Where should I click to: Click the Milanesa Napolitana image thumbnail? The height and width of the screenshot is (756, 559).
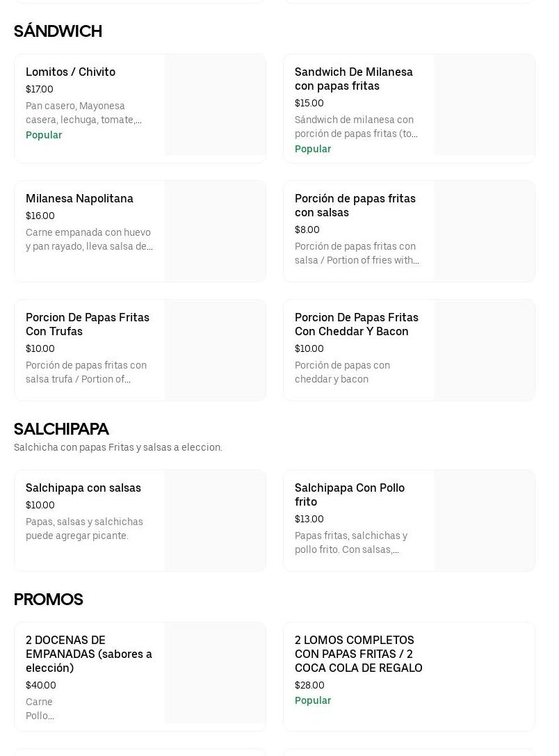(215, 232)
